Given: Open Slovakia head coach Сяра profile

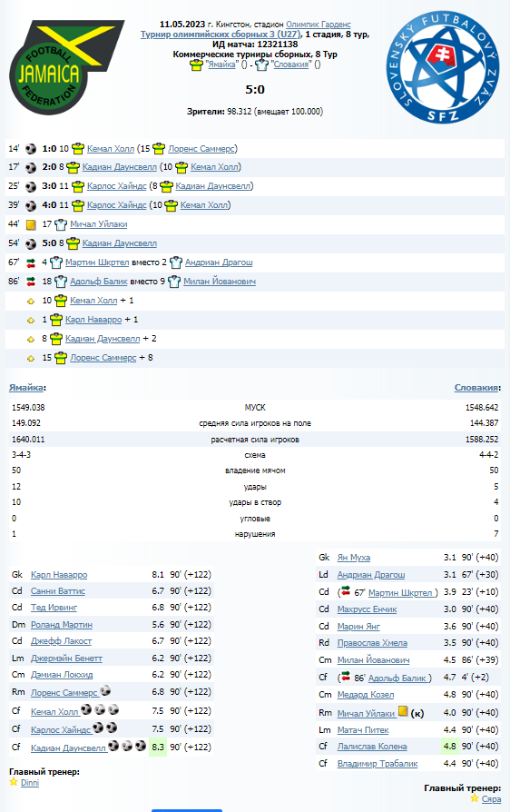Looking at the screenshot, I should [x=491, y=799].
